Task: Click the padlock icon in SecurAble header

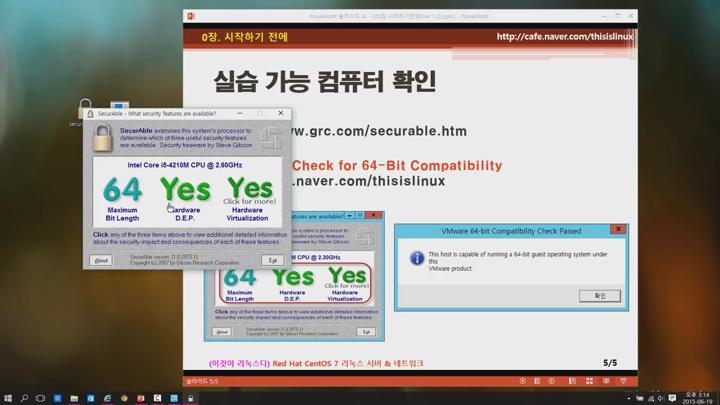Action: [102, 137]
